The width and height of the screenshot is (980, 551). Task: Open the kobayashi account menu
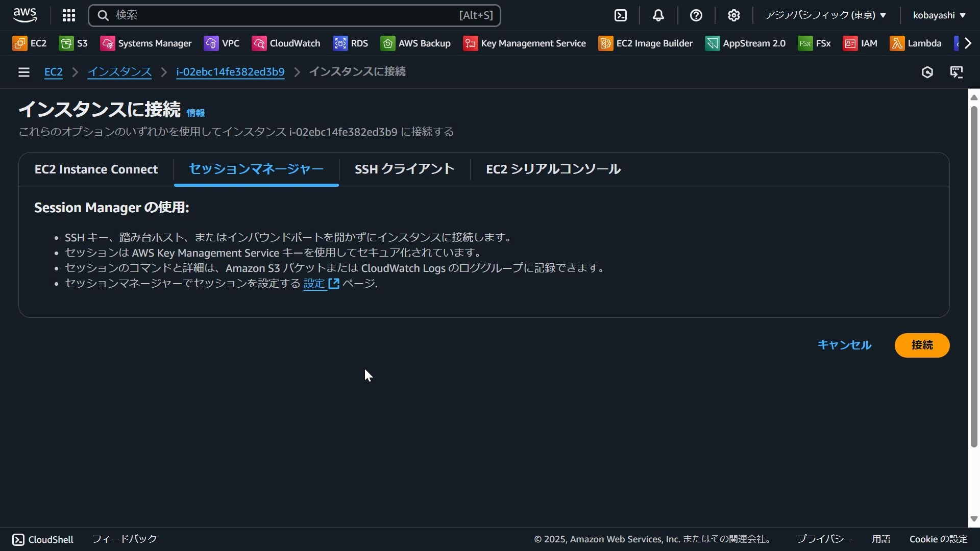click(938, 15)
